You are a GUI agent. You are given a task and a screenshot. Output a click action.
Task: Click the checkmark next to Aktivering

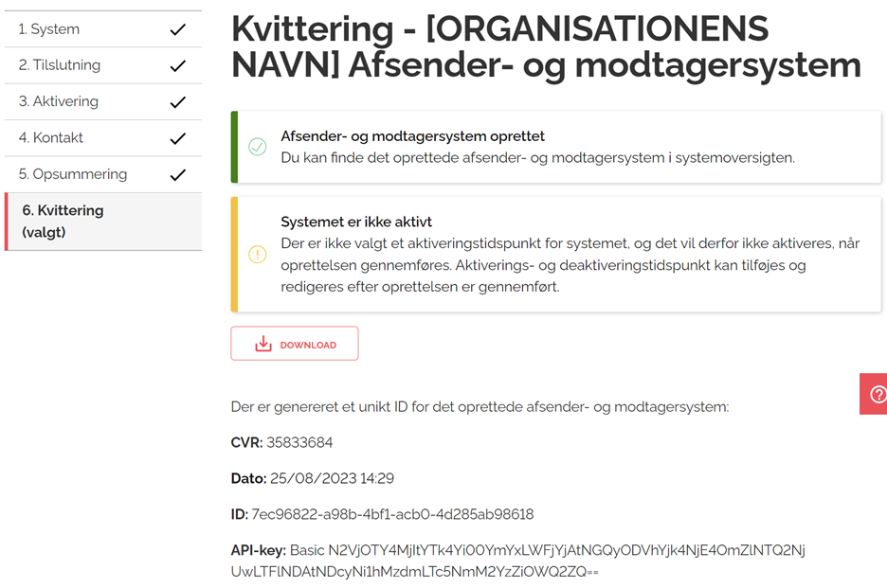tap(177, 102)
